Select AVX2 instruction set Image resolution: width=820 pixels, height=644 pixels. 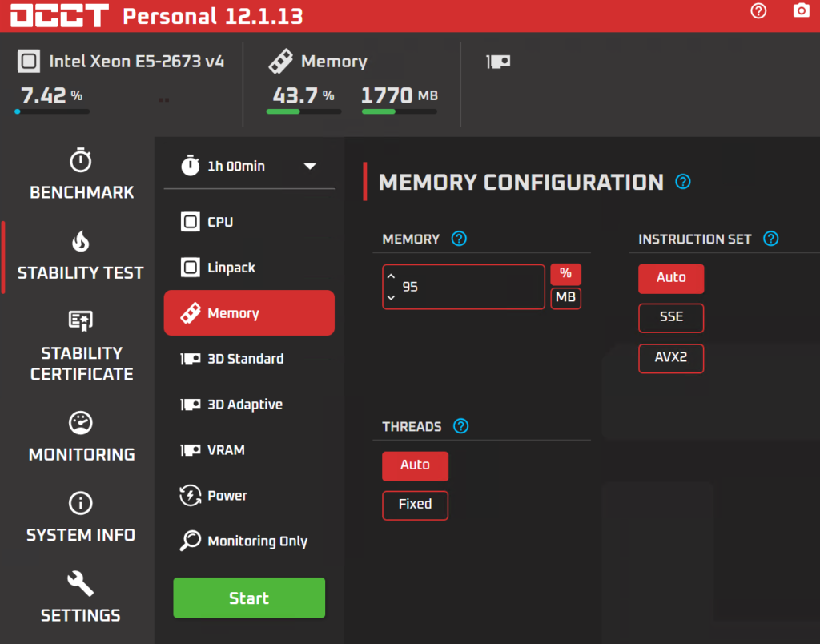coord(671,358)
